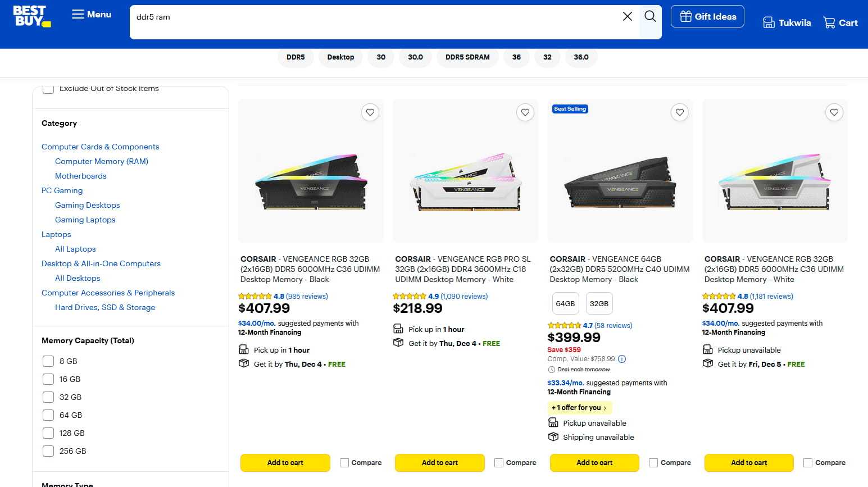The image size is (868, 487).
Task: Open the main Menu
Action: [92, 15]
